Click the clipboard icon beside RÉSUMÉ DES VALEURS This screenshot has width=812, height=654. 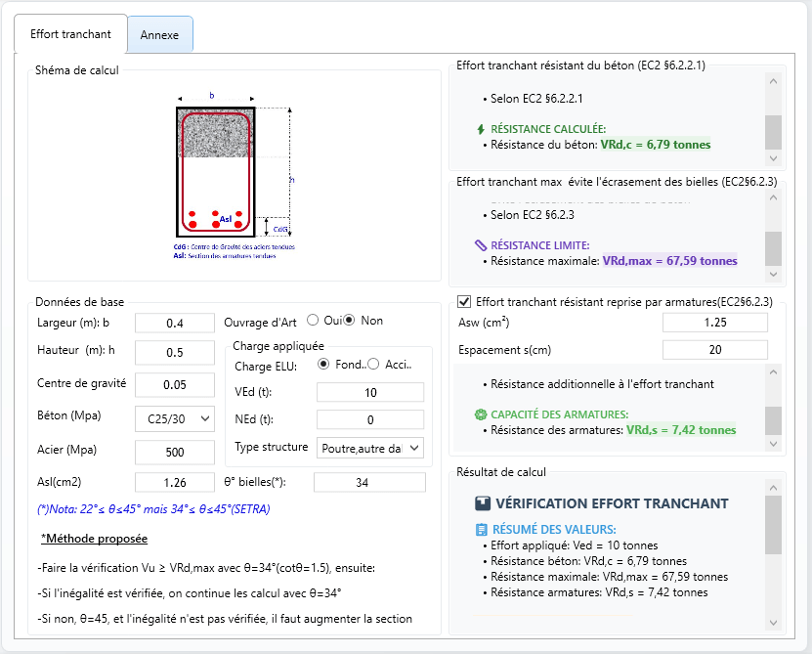(479, 528)
